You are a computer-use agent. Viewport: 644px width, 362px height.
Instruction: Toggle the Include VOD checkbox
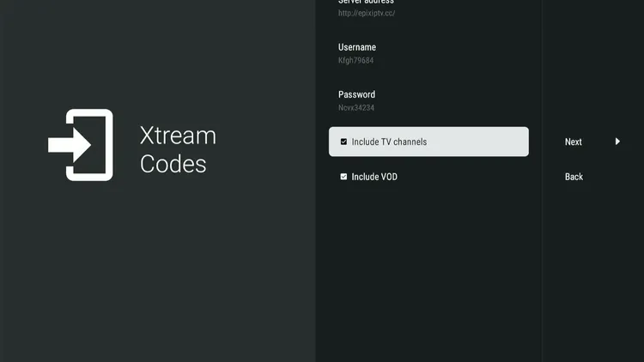pyautogui.click(x=343, y=177)
